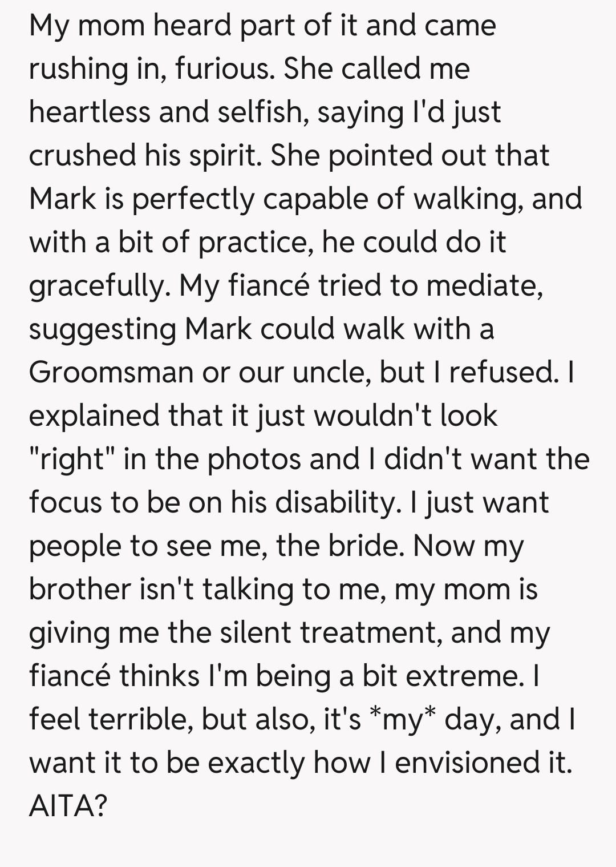The image size is (616, 867).
Task: Click the word "AITA?" at the end
Action: coord(68,806)
